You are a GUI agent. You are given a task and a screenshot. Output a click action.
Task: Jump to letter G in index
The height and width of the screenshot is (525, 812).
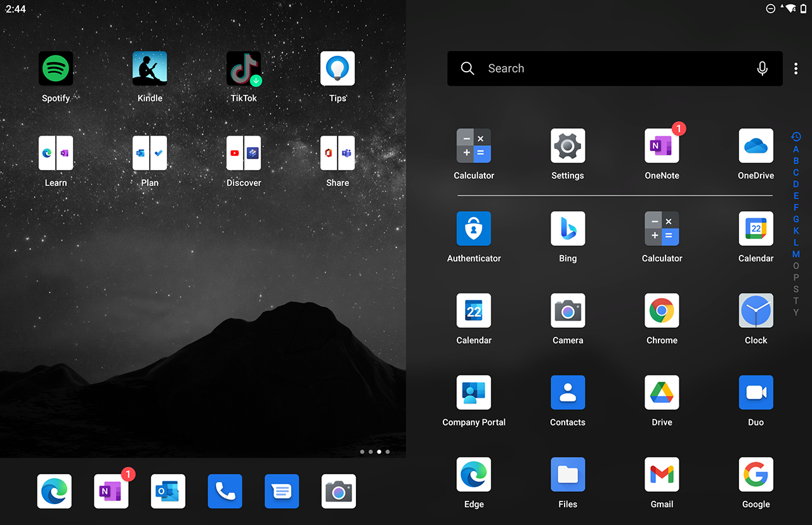click(796, 219)
